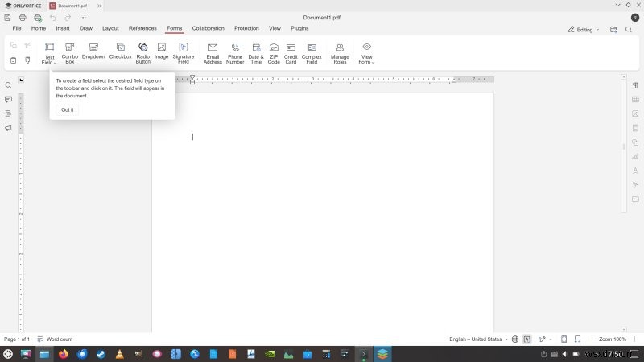Open Table settings in right sidebar

635,99
